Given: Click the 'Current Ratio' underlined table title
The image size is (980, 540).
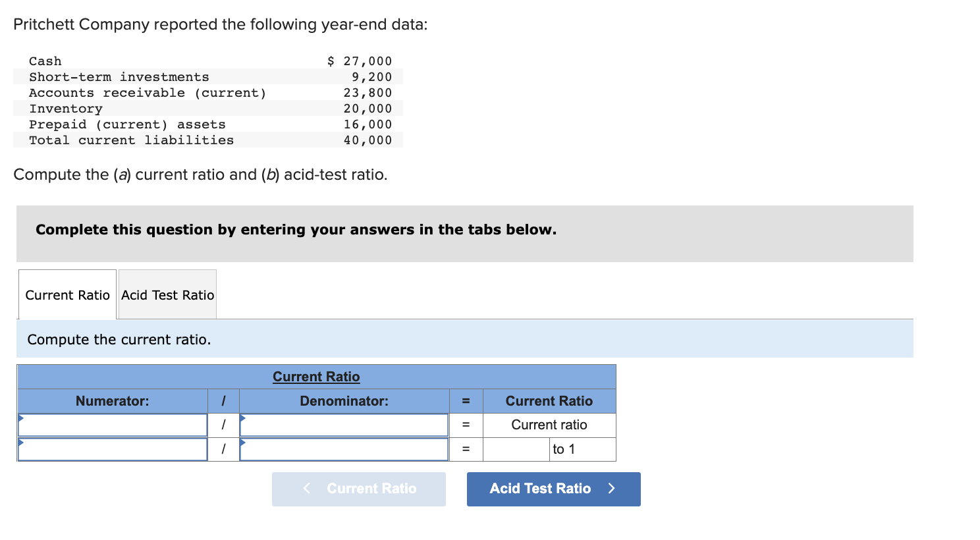Looking at the screenshot, I should 316,377.
